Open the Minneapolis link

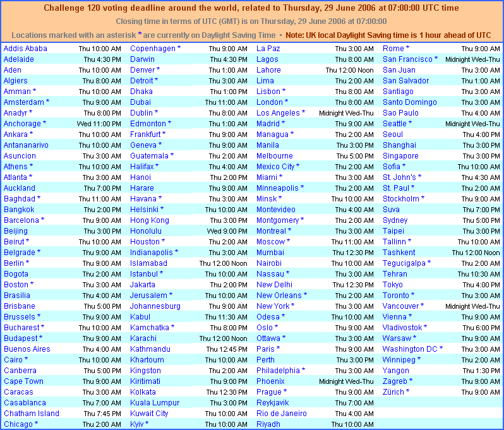point(277,188)
